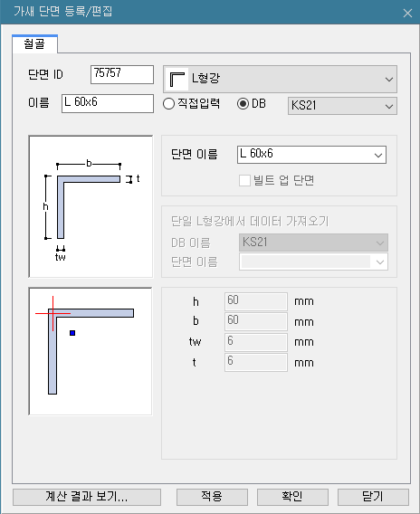This screenshot has width=420, height=514.
Task: Open the 단면 이름 L 60x6 dropdown
Action: point(311,155)
